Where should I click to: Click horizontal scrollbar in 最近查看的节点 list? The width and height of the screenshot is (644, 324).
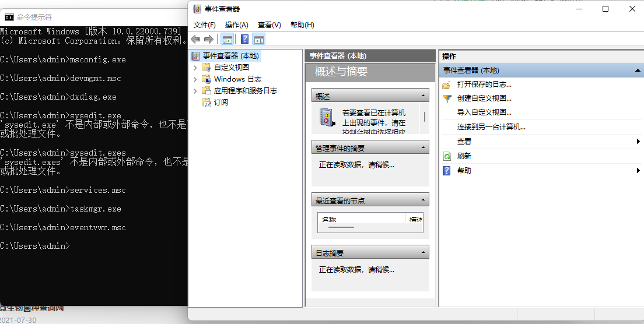tap(341, 227)
